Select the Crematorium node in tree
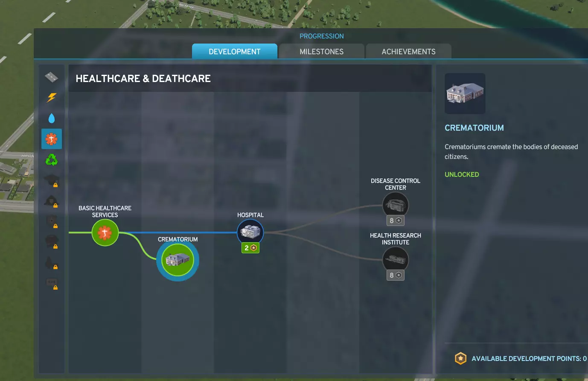Screen dimensions: 588x381 pos(178,260)
